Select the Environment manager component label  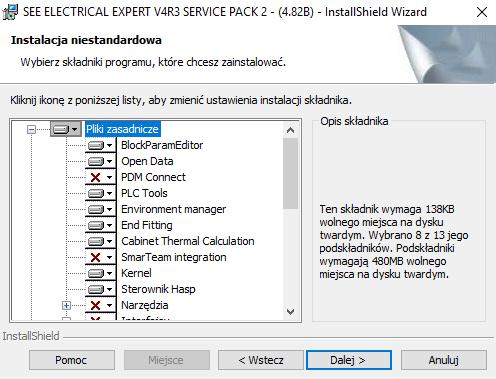(174, 209)
